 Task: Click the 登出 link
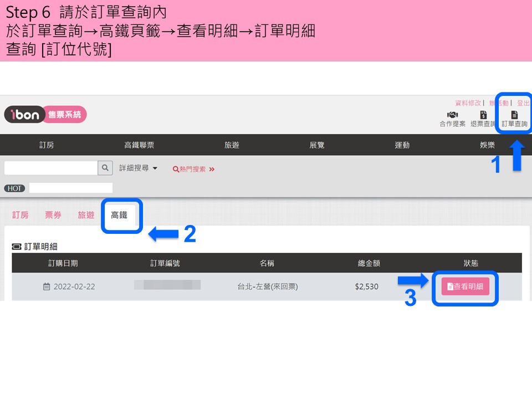523,103
